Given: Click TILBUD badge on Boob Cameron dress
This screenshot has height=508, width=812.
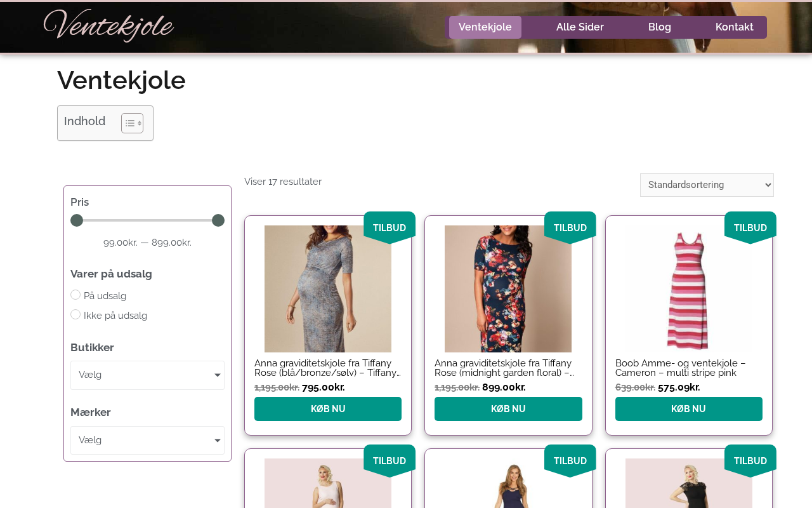Looking at the screenshot, I should (x=750, y=227).
